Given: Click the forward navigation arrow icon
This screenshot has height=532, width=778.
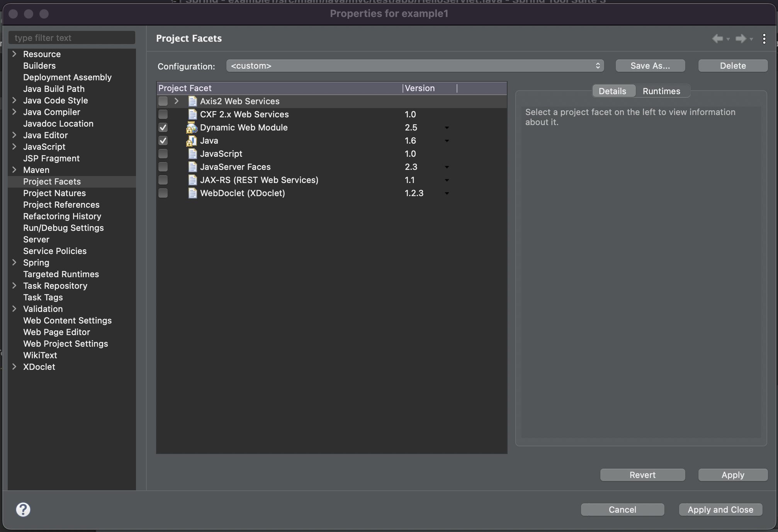Looking at the screenshot, I should 741,39.
